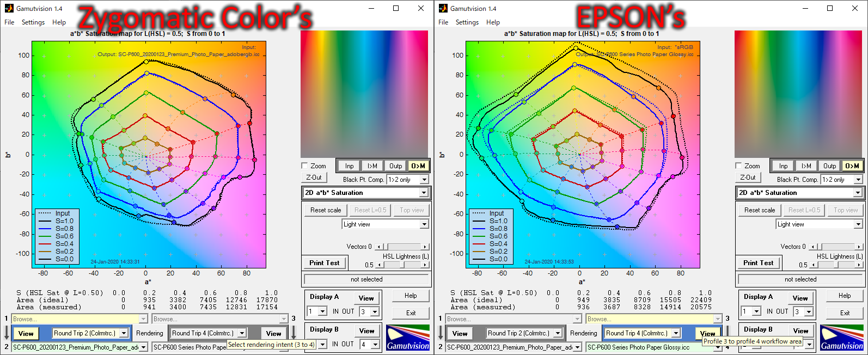The image size is (868, 355).
Task: Click the Vectors slider track, Zygomatic window
Action: 402,247
